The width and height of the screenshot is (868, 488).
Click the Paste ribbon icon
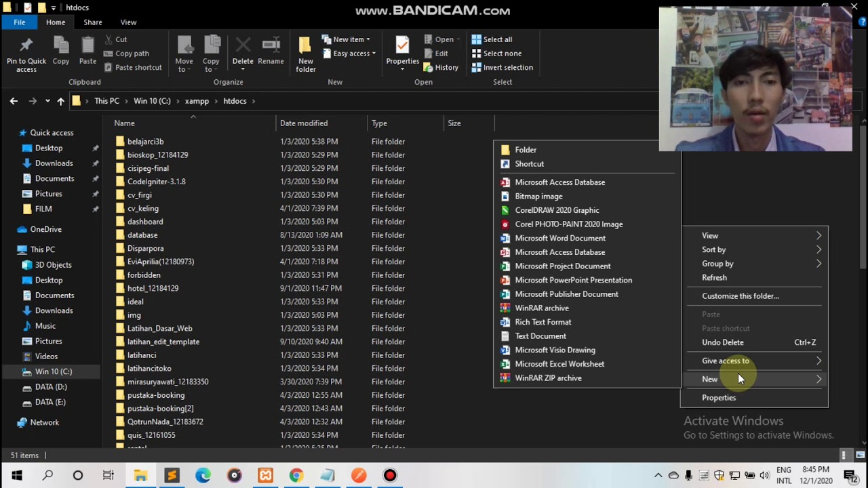tap(87, 52)
